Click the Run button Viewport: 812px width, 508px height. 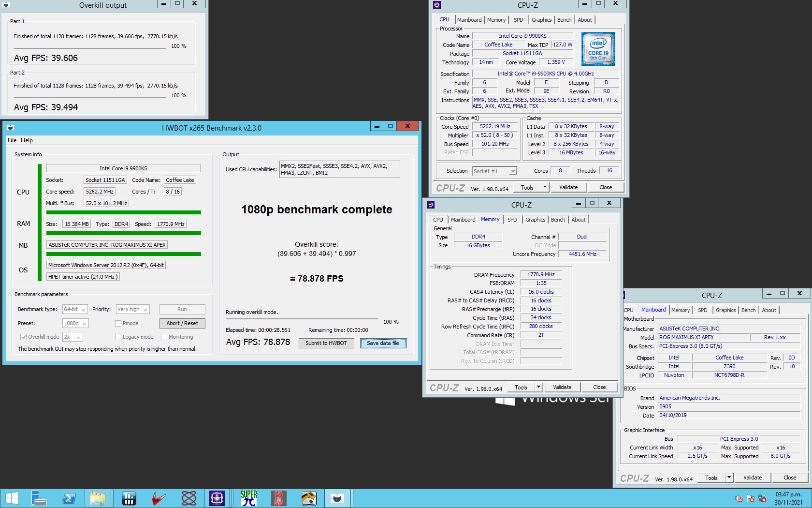pos(182,309)
